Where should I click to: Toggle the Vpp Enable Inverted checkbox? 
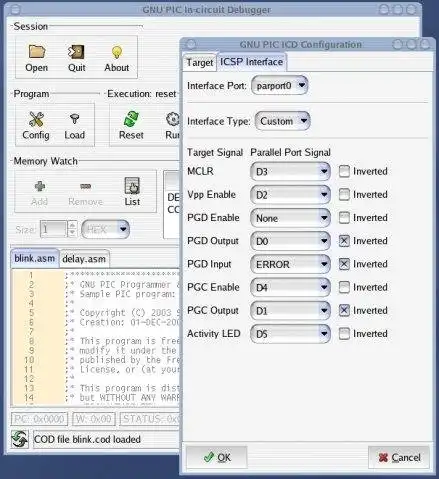pos(344,195)
